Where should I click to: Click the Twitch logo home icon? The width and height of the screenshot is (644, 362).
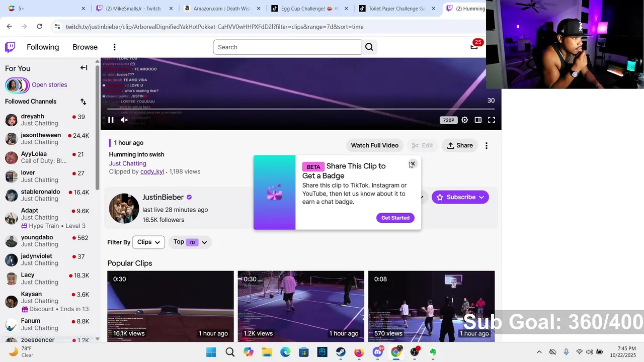click(10, 47)
